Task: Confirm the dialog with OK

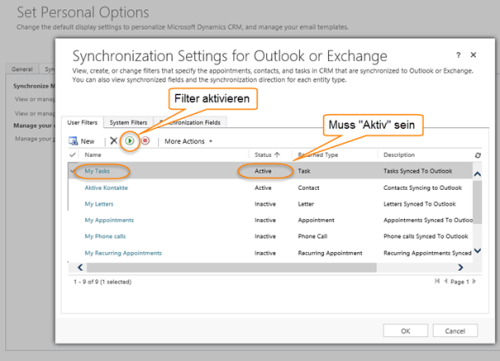Action: [405, 331]
